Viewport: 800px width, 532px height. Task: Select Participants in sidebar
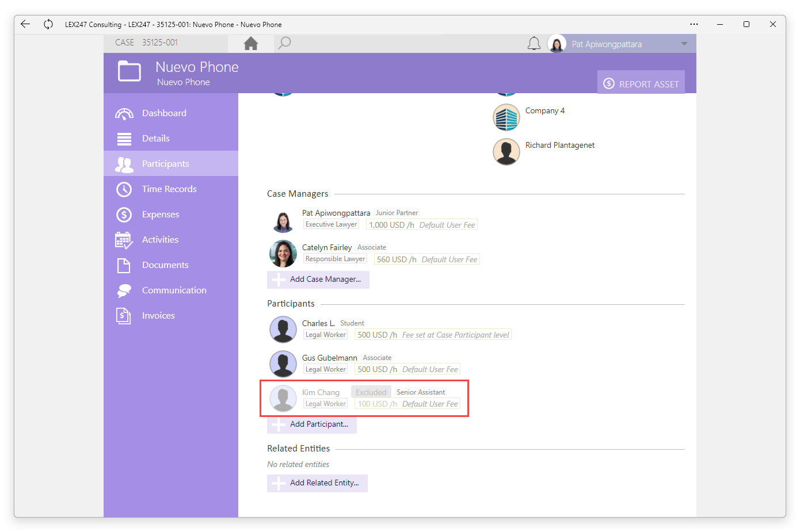point(171,164)
